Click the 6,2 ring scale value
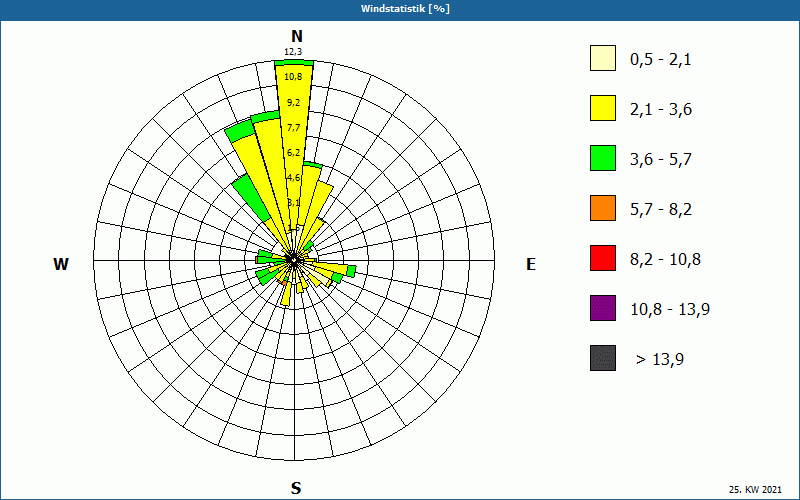This screenshot has width=800, height=500. tap(293, 153)
